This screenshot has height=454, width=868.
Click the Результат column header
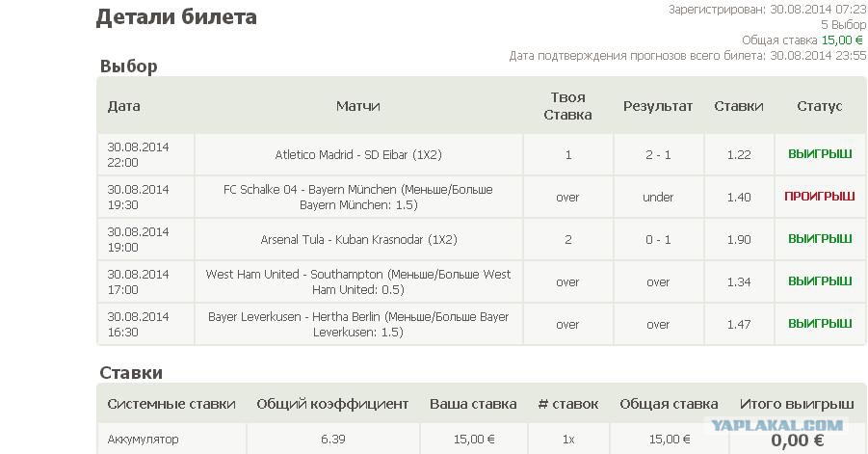click(658, 106)
